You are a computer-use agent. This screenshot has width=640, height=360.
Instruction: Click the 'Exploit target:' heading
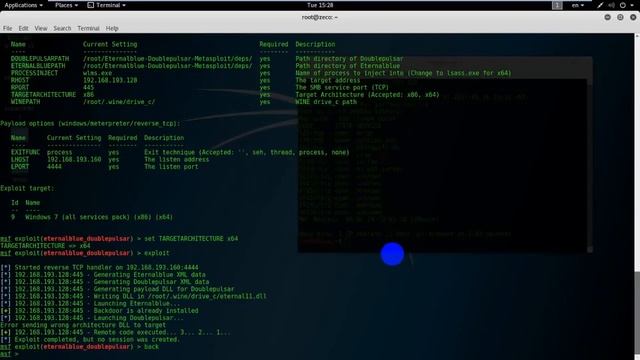[27, 188]
